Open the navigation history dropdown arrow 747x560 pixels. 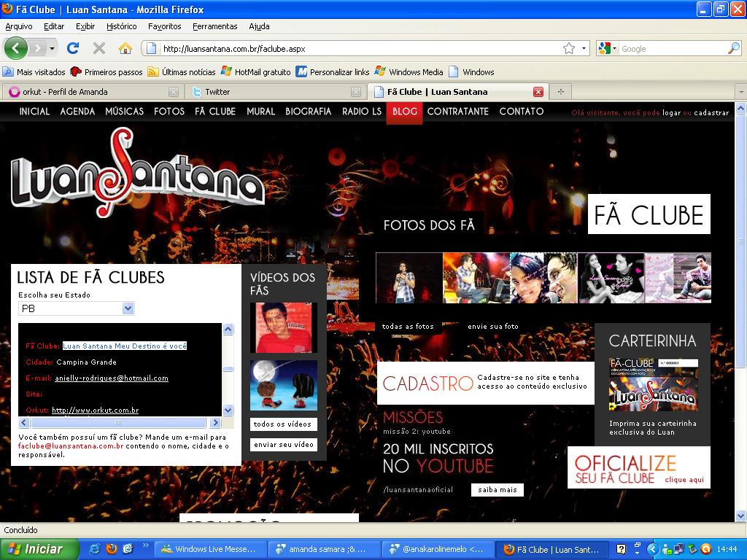click(52, 49)
